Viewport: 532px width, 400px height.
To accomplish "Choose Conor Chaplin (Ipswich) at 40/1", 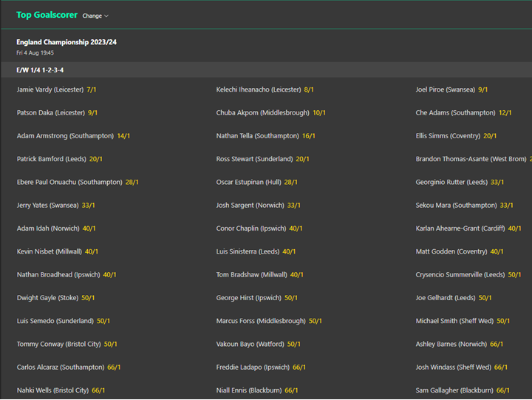I will [259, 228].
